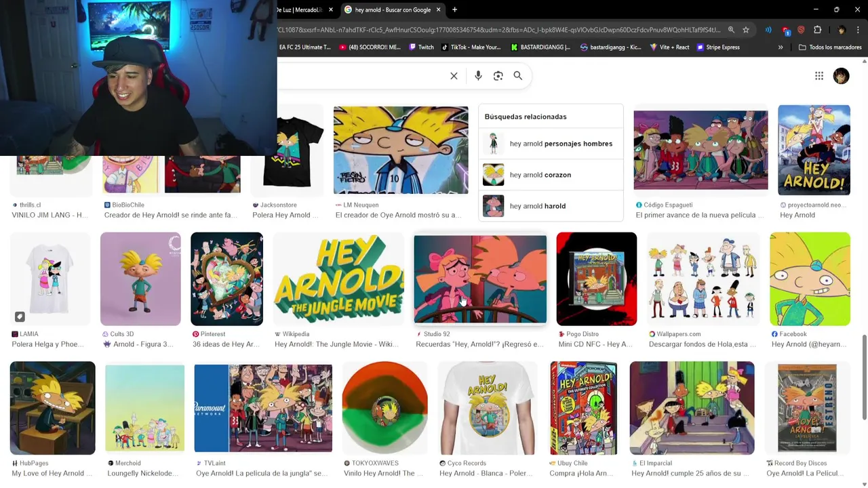Select the hey arnold Google search tab

click(393, 9)
